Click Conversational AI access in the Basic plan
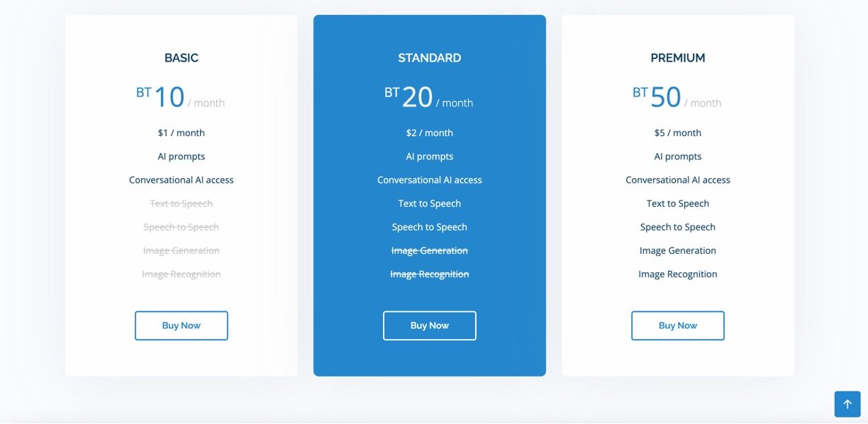The height and width of the screenshot is (424, 868). coord(182,180)
